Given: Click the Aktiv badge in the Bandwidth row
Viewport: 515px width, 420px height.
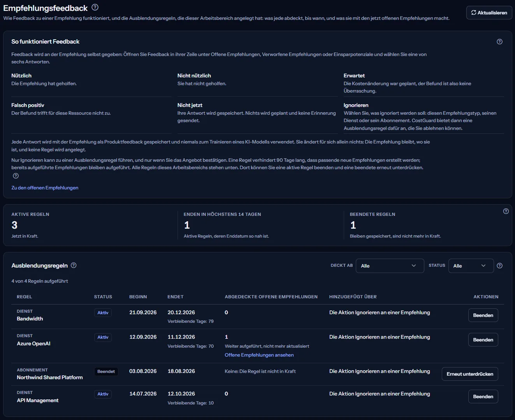Looking at the screenshot, I should click(x=103, y=313).
